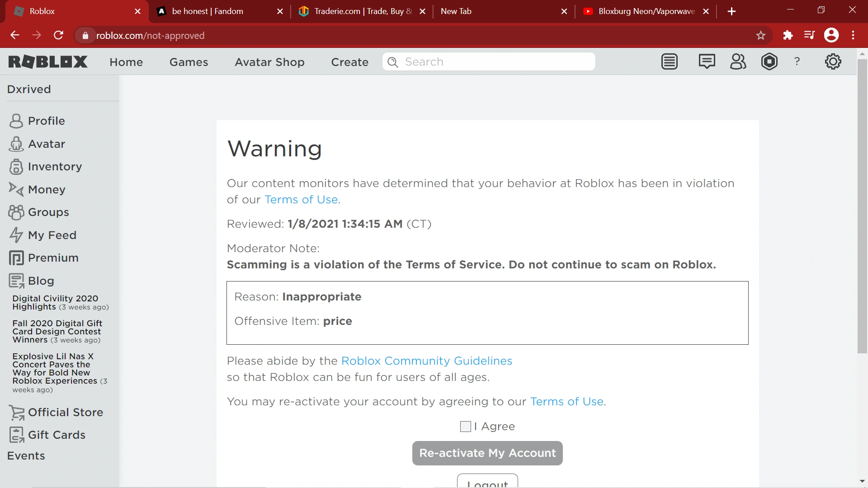Open the help question mark menu

797,62
